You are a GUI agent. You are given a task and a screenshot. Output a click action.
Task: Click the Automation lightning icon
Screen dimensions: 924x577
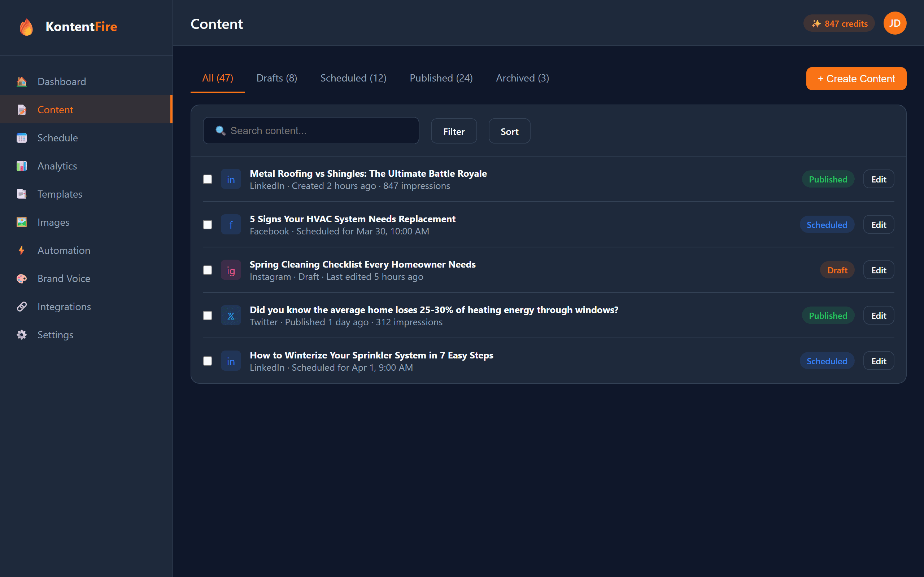(x=21, y=250)
